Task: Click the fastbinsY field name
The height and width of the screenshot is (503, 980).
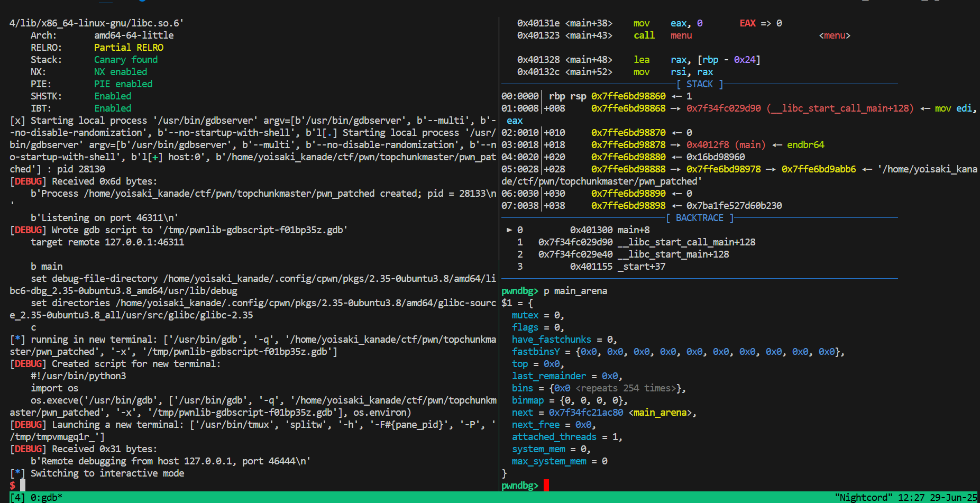Action: click(535, 352)
